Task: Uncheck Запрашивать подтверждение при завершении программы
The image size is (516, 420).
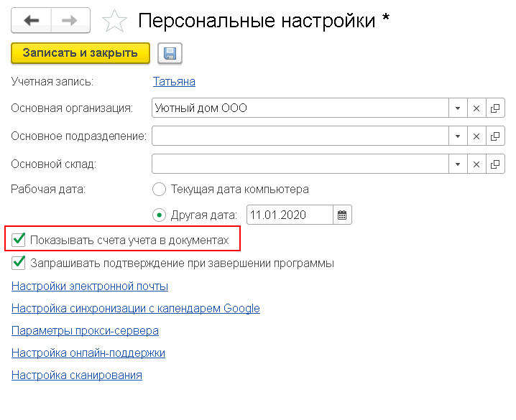Action: tap(19, 263)
